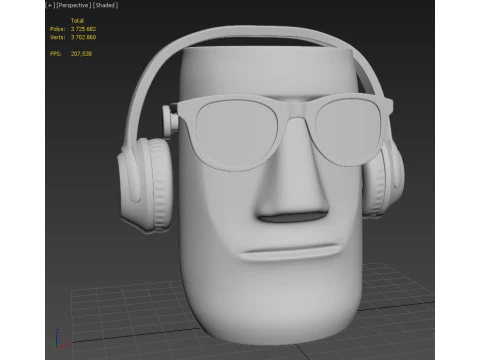Click the 'Polys:' statistics label
The image size is (480, 360).
pos(57,29)
